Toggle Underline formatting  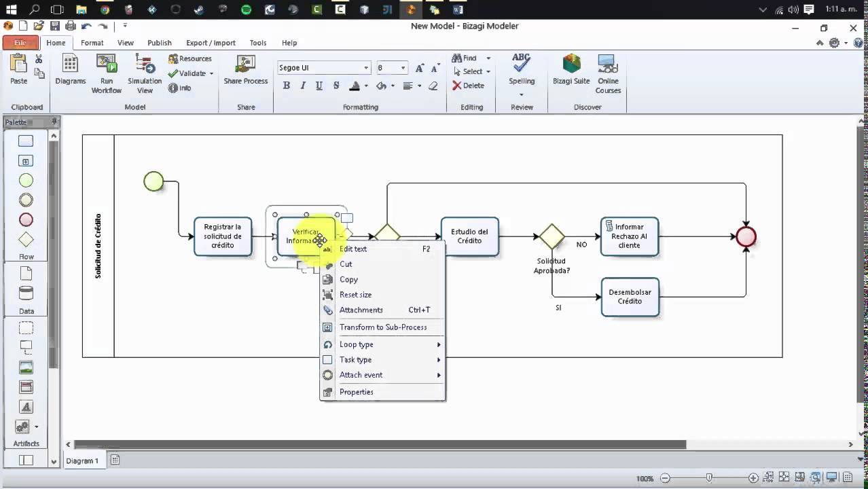coord(319,86)
